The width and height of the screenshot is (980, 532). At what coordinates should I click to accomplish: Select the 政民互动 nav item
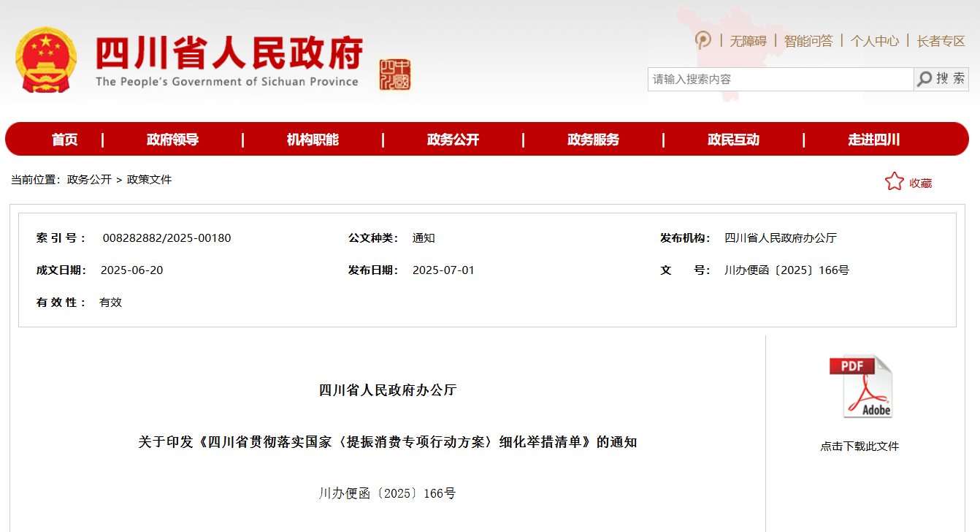click(733, 140)
